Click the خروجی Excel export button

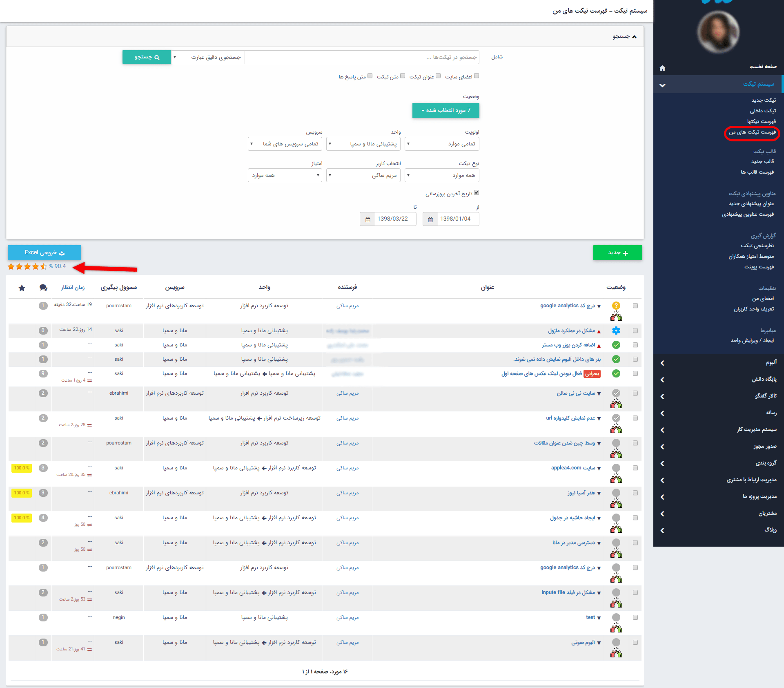(45, 252)
